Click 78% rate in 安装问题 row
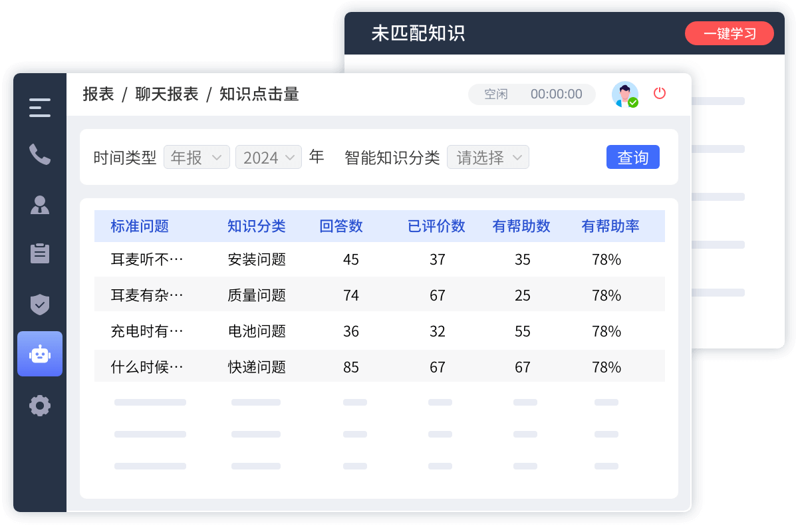 click(x=606, y=259)
